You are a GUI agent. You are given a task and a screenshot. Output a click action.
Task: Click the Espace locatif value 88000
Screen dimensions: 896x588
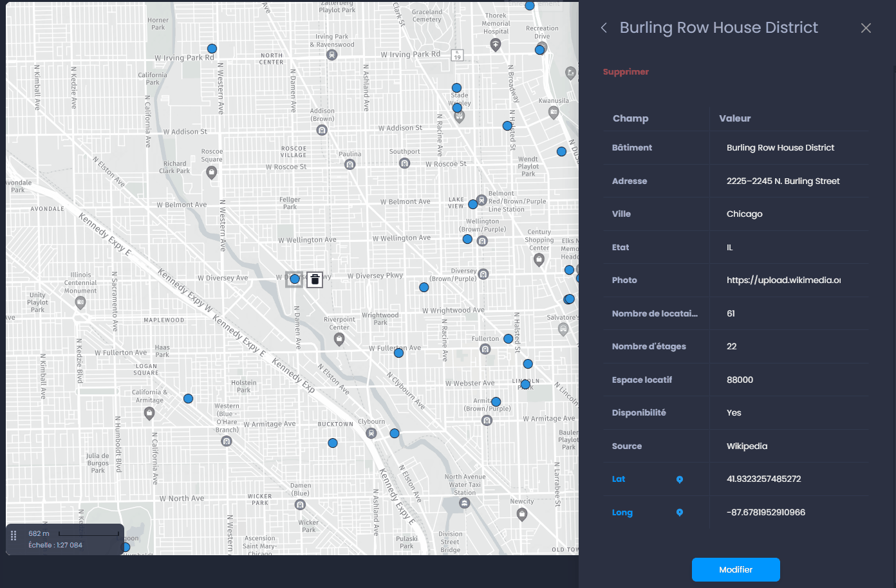740,380
